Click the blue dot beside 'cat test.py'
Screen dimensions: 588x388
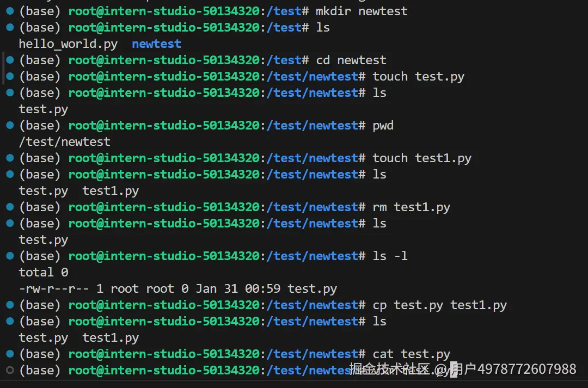[9, 354]
